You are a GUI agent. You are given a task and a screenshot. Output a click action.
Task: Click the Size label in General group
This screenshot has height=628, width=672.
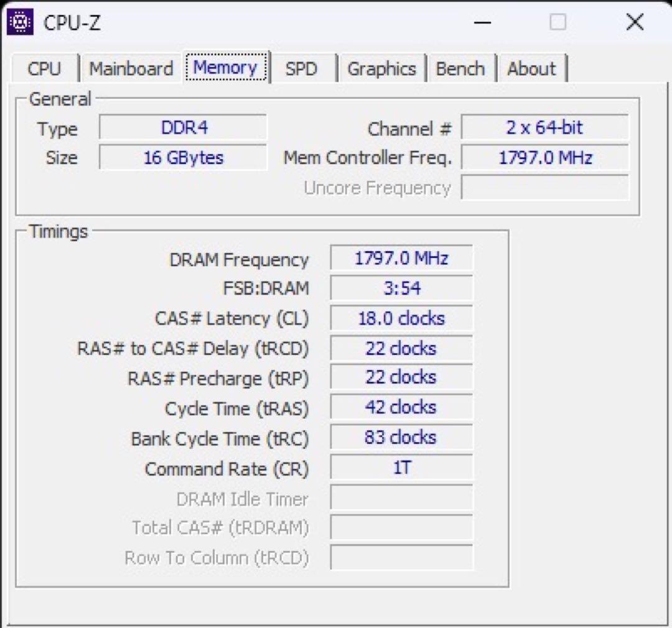(62, 158)
